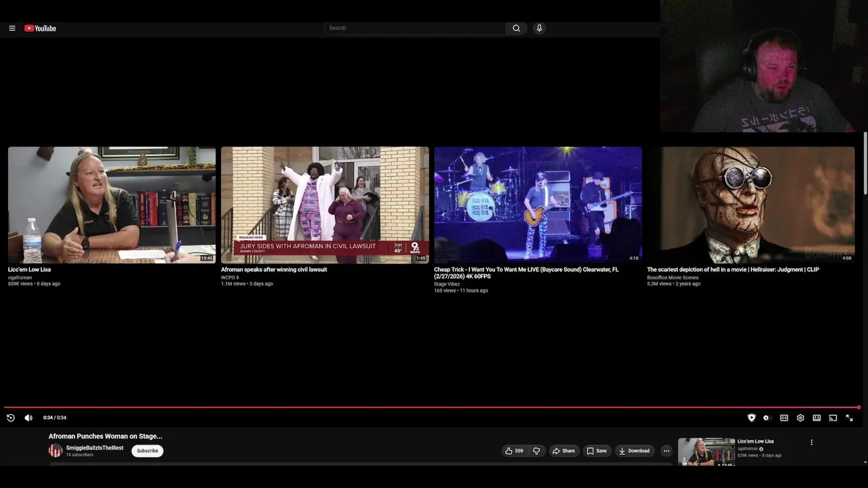The image size is (868, 488).
Task: Exit full screen with the arrows icon
Action: [849, 418]
